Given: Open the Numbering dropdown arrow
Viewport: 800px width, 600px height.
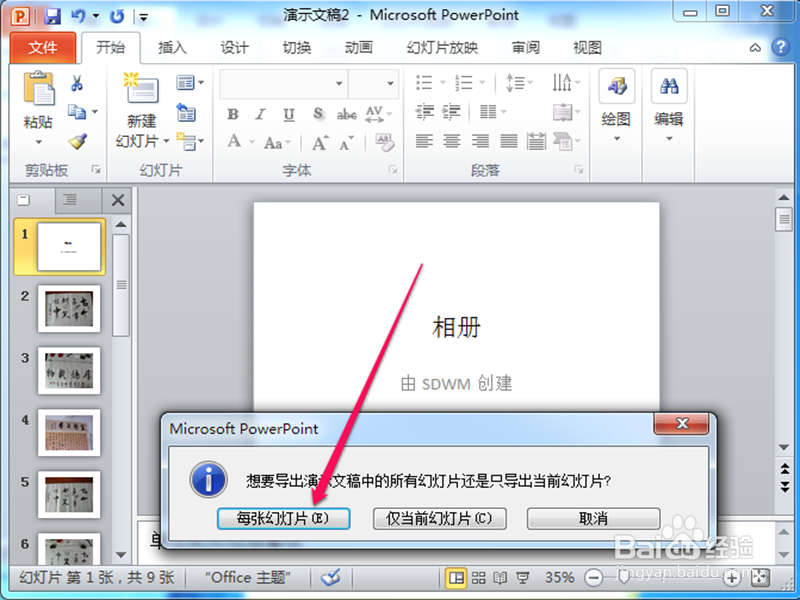Looking at the screenshot, I should [x=482, y=83].
